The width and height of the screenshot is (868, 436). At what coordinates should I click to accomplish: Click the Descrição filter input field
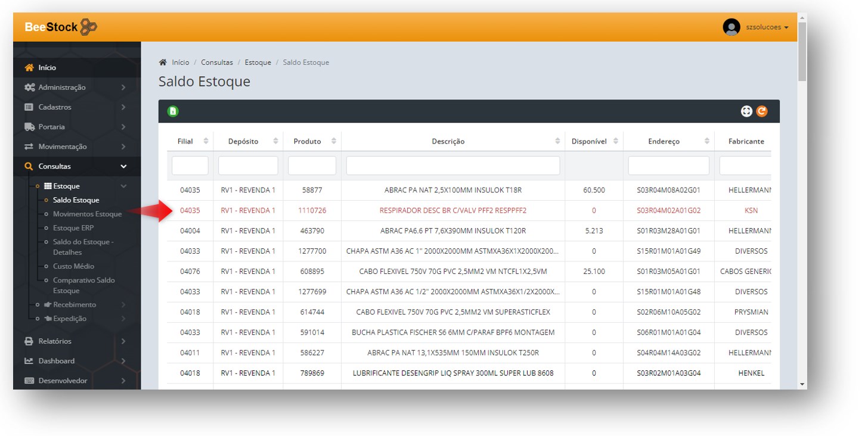(452, 166)
